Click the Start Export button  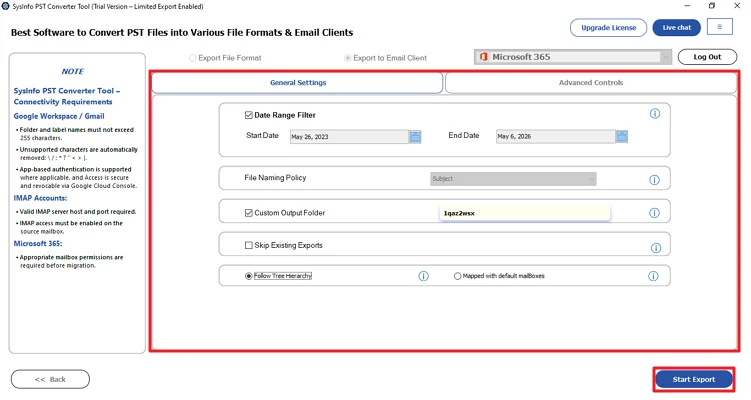(694, 379)
